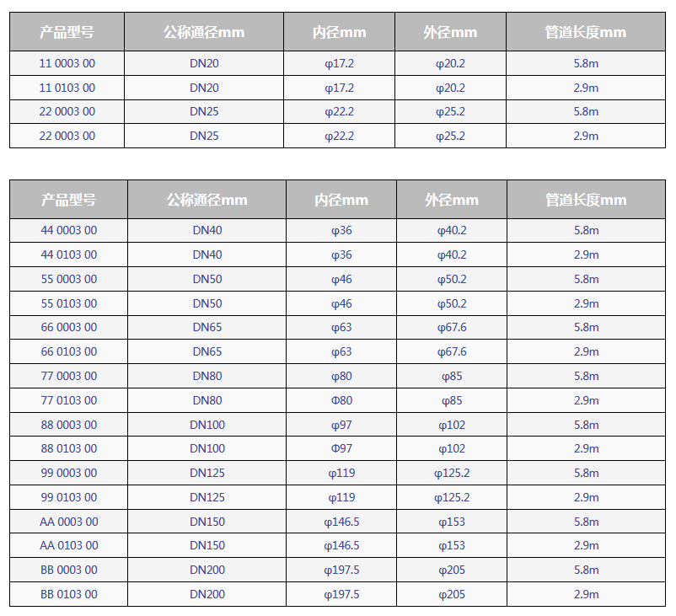Image resolution: width=676 pixels, height=616 pixels.
Task: Select product code 11 0003 00
Action: click(x=67, y=63)
